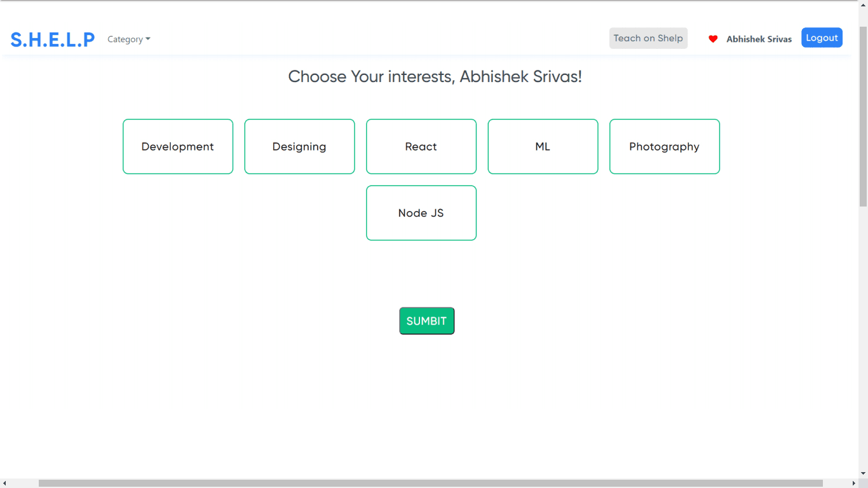The image size is (868, 488).
Task: Open Teach on Shelp page
Action: point(648,38)
